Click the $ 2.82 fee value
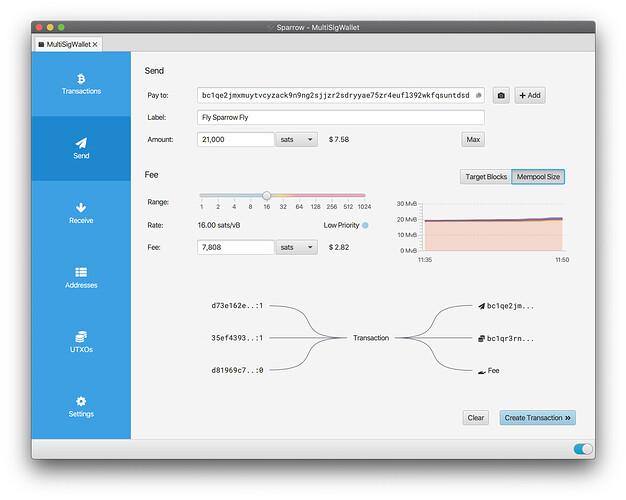Image resolution: width=626 pixels, height=500 pixels. pos(339,247)
